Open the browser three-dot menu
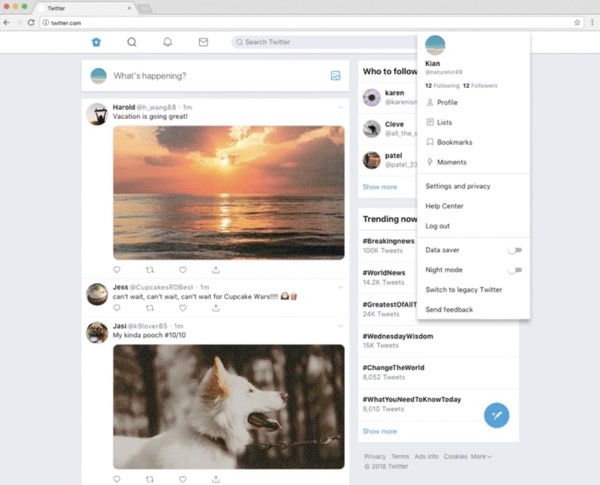The width and height of the screenshot is (600, 485). (592, 23)
